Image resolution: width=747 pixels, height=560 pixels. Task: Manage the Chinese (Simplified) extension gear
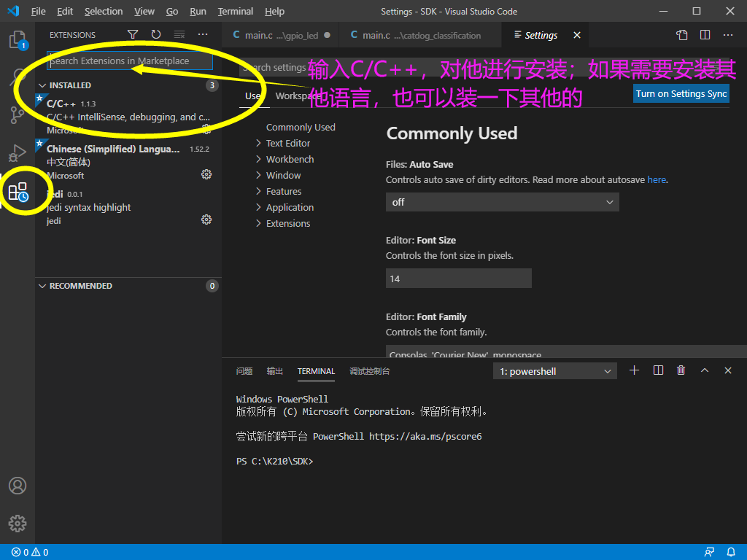(x=206, y=174)
